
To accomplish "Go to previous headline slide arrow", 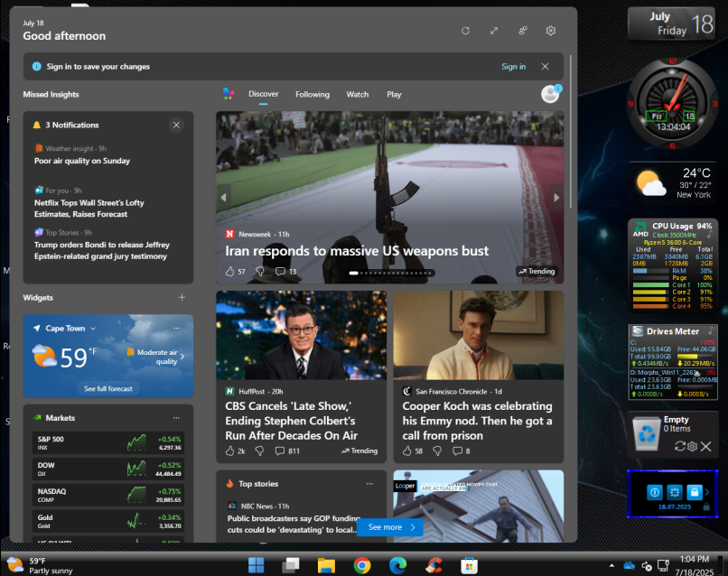I will (x=223, y=197).
